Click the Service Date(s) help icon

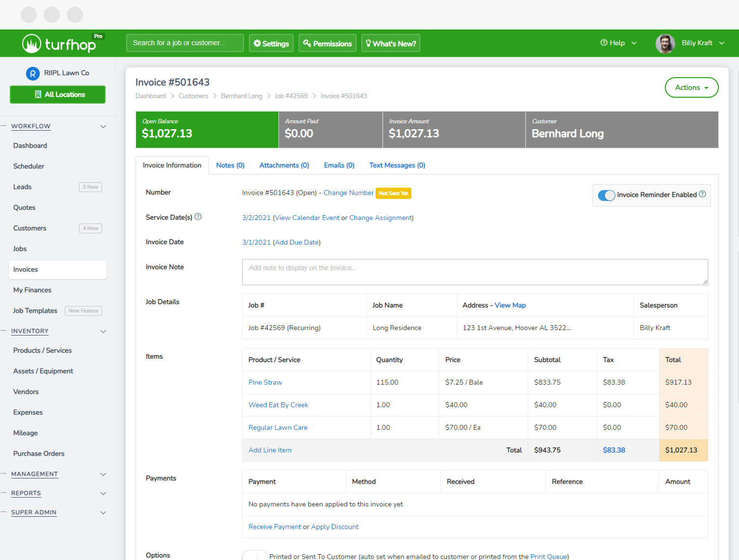[x=198, y=217]
